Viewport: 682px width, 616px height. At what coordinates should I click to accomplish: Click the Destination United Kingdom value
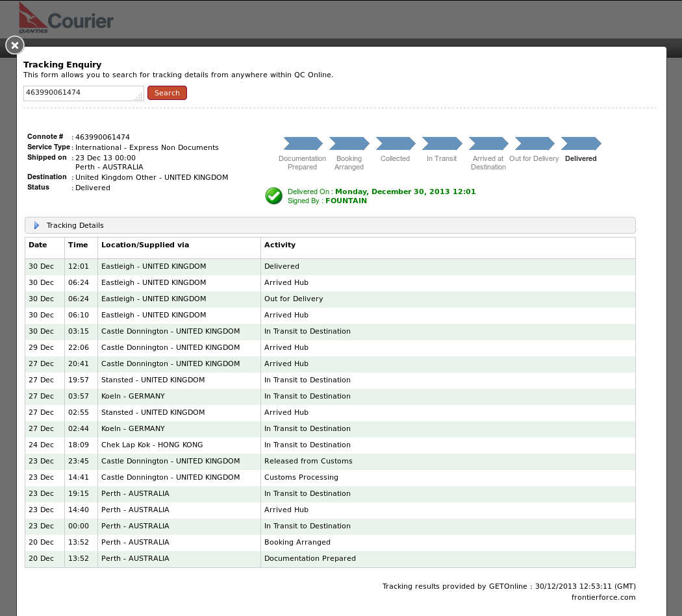[x=152, y=177]
